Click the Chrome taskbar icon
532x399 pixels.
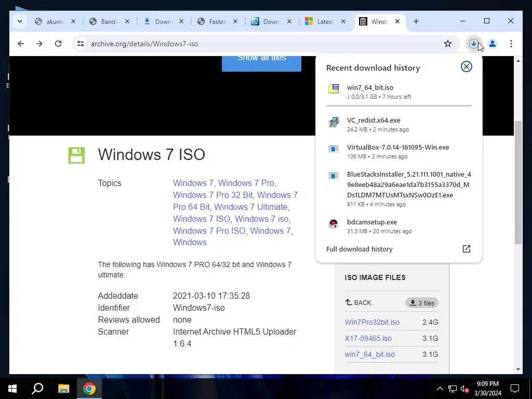(89, 389)
